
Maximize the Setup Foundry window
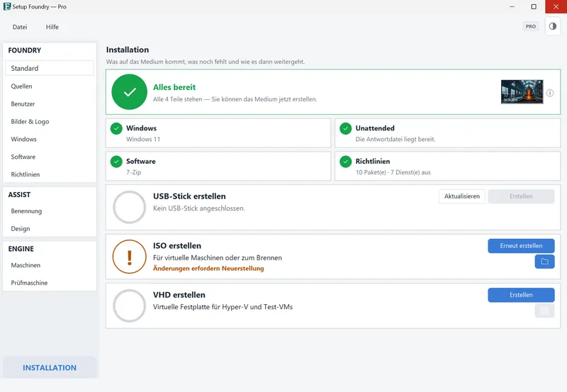point(534,6)
